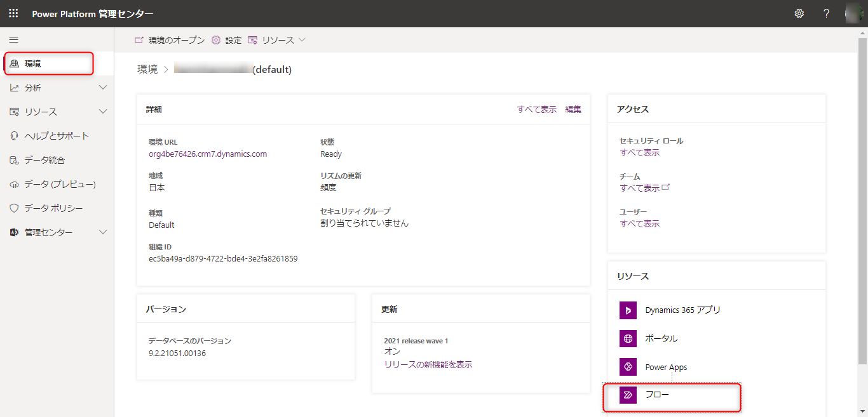Click the Power Apps purple icon
The image size is (868, 417).
(x=628, y=367)
